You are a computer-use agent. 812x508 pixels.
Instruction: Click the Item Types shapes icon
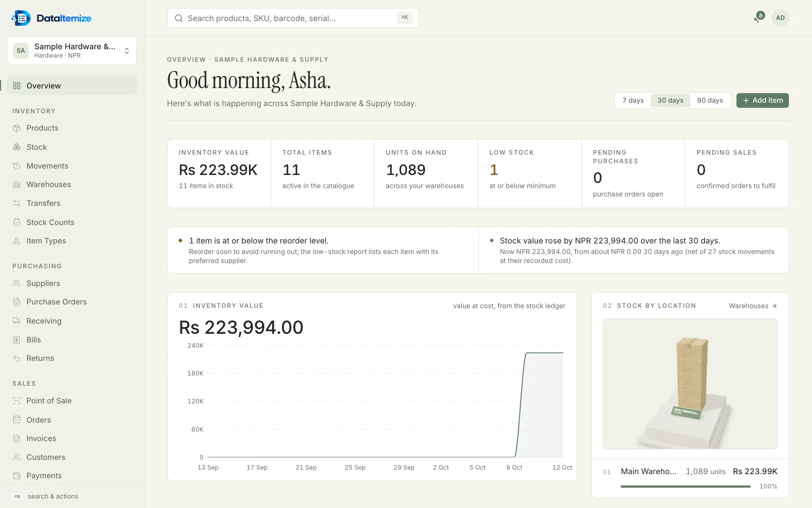click(x=17, y=241)
